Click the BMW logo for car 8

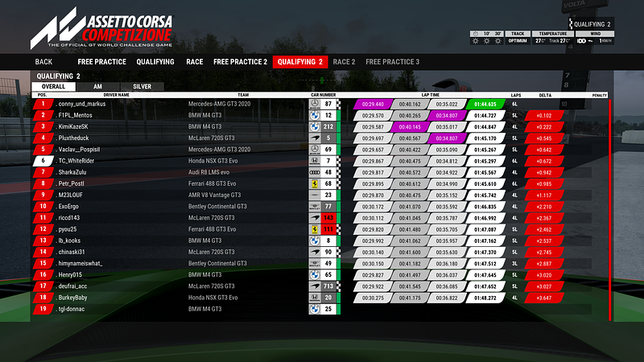315,241
